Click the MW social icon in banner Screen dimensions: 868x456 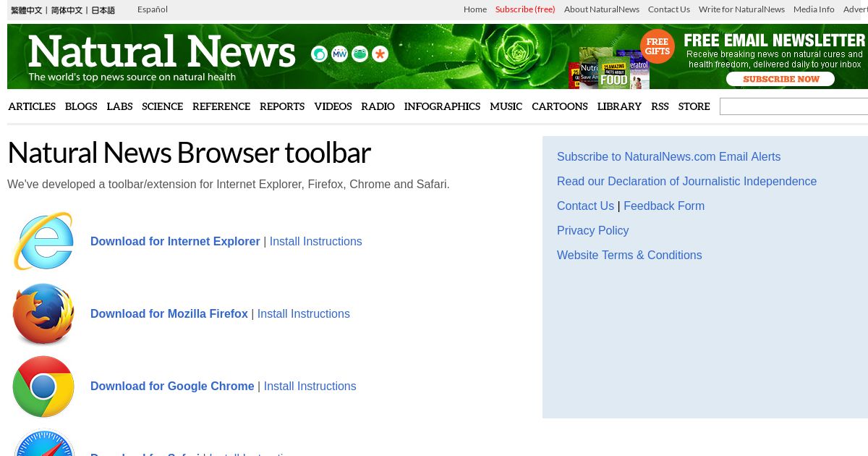[x=339, y=54]
